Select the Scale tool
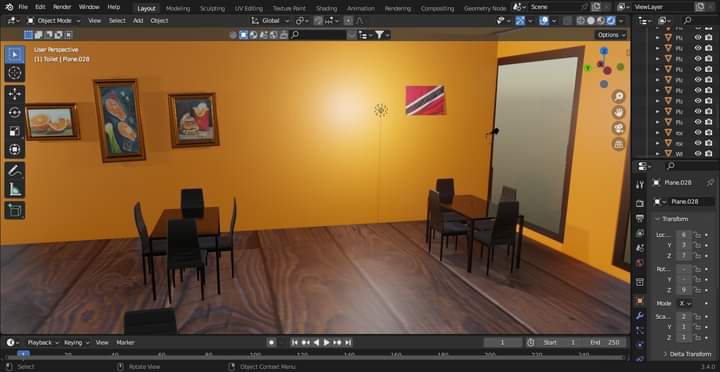Screen dimensions: 720x372 pyautogui.click(x=15, y=131)
